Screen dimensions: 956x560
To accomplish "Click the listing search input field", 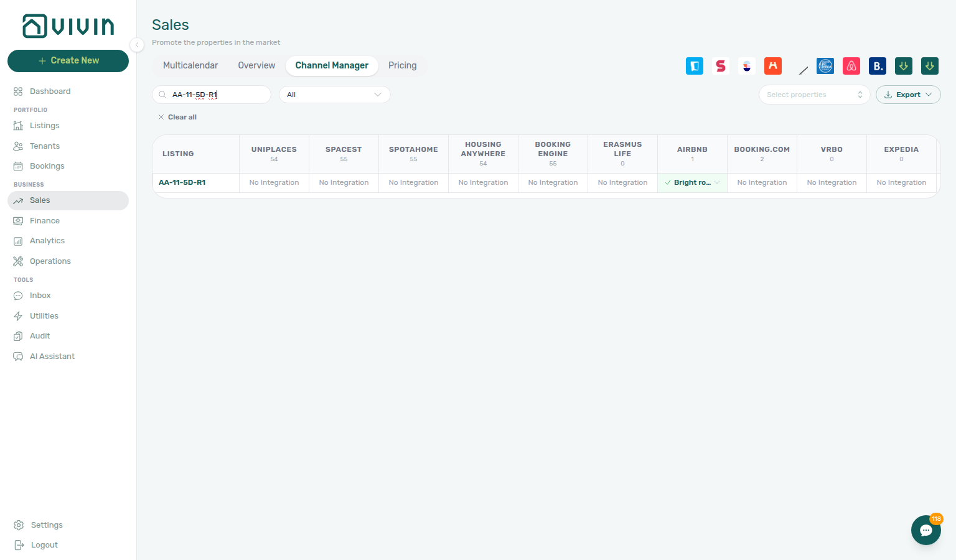I will coord(212,95).
